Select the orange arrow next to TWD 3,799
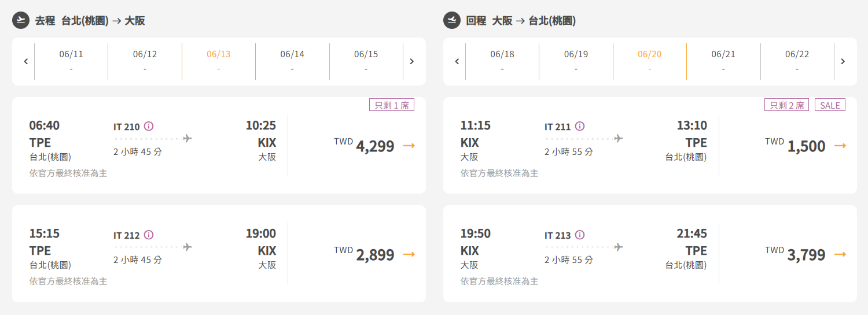Viewport: 868px width, 315px height. click(840, 254)
